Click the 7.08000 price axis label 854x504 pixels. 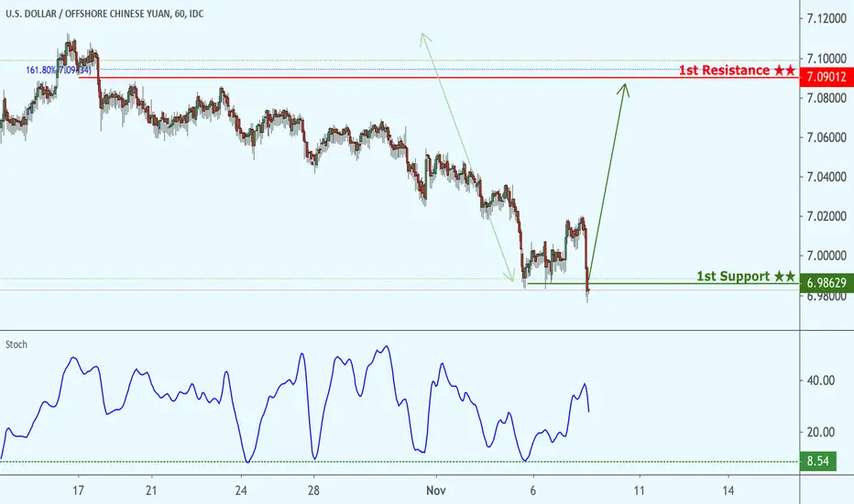click(827, 98)
